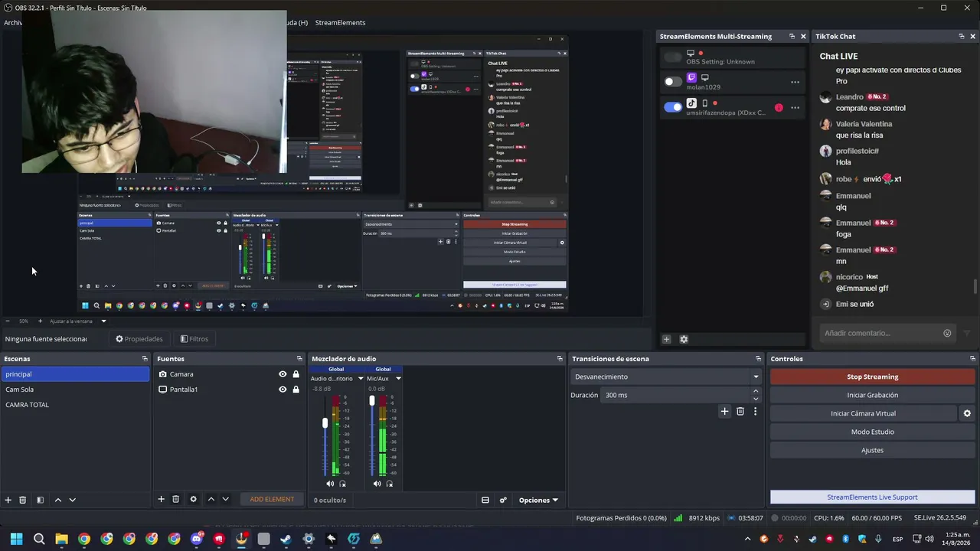
Task: Move the selected source down
Action: point(225,499)
